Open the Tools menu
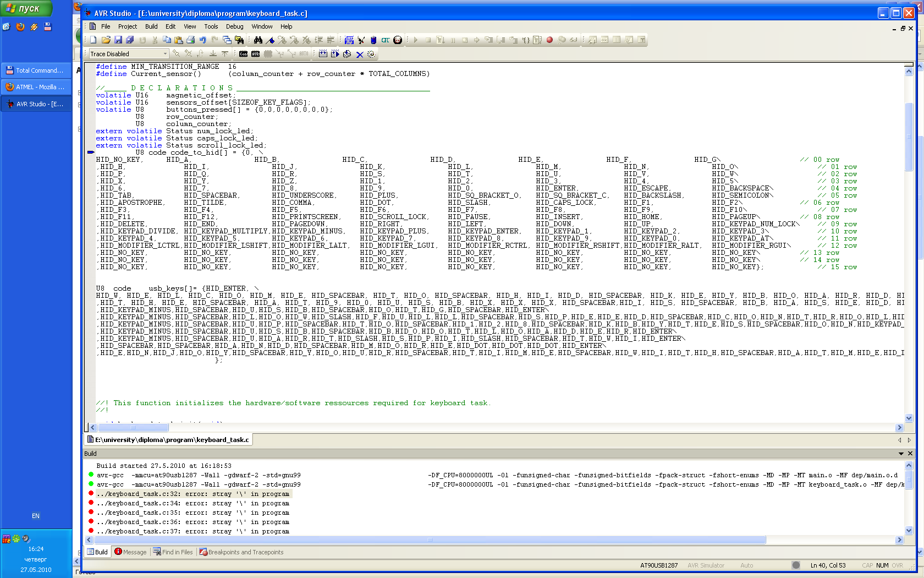The width and height of the screenshot is (924, 578). pos(211,26)
